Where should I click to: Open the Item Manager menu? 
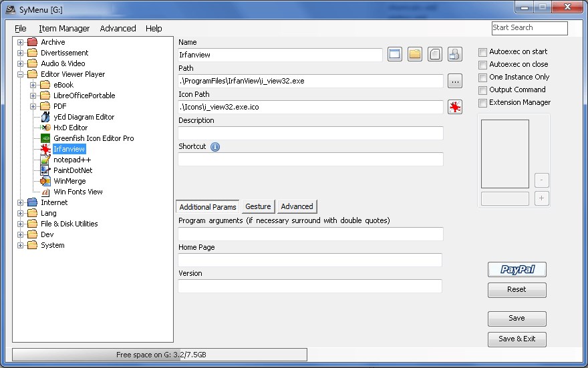pyautogui.click(x=64, y=29)
